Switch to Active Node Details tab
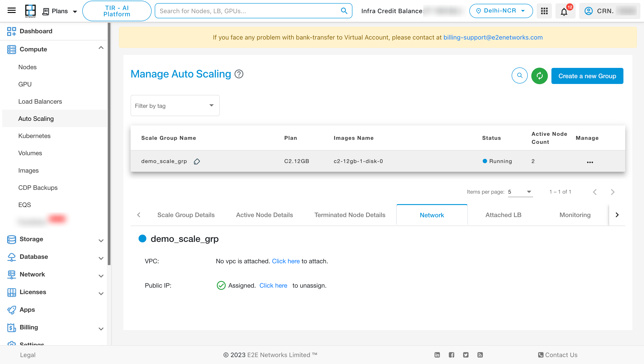The image size is (644, 364). point(264,215)
